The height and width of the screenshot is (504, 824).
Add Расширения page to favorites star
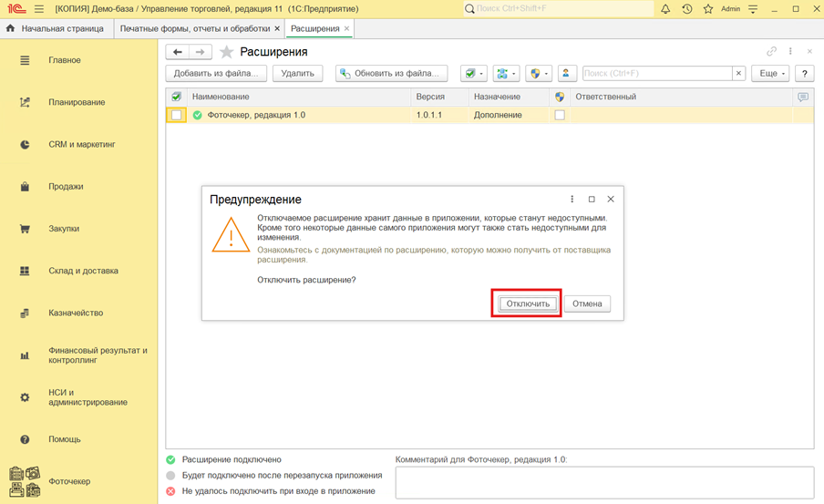click(x=227, y=52)
